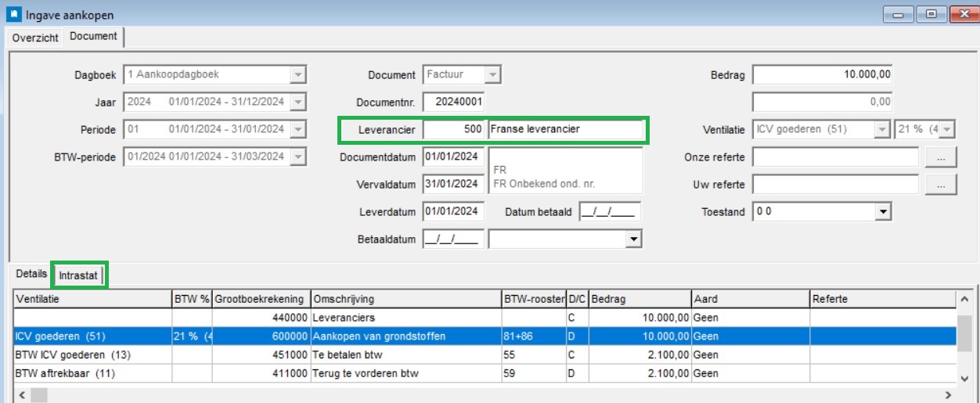Click the BTW ICV goederen (13) cell
This screenshot has height=403, width=980.
tap(92, 355)
